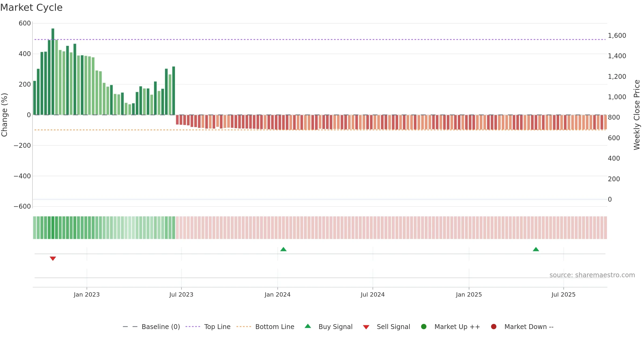Click the −600 tick on the left axis

click(x=22, y=206)
